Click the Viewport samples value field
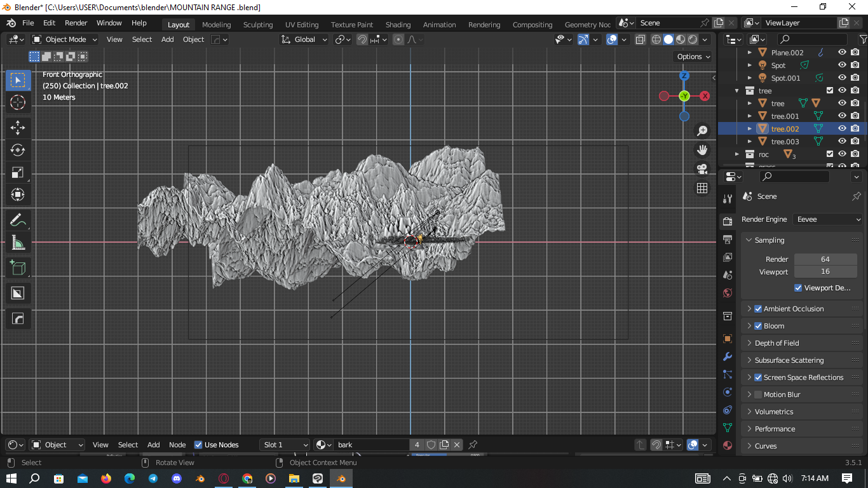This screenshot has height=488, width=868. click(825, 271)
